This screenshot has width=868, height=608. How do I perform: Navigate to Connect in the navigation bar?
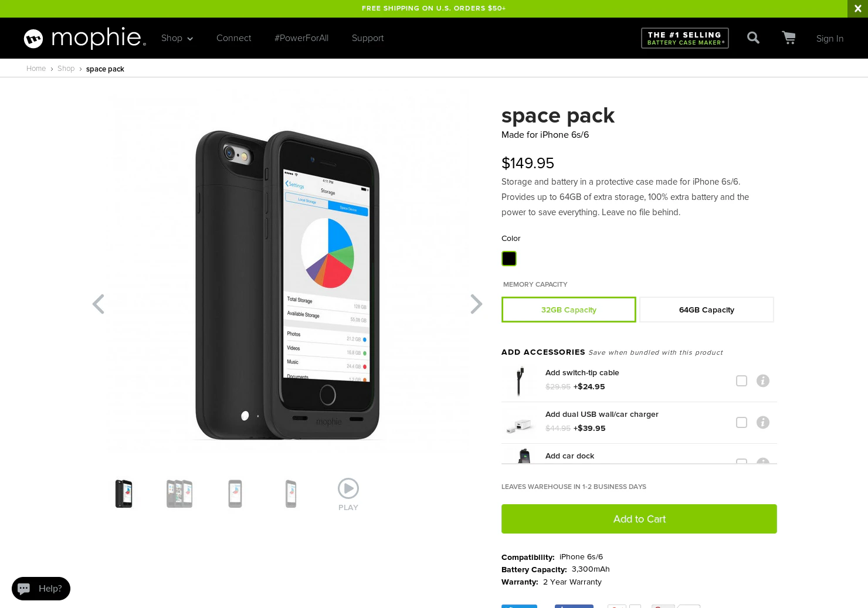233,38
